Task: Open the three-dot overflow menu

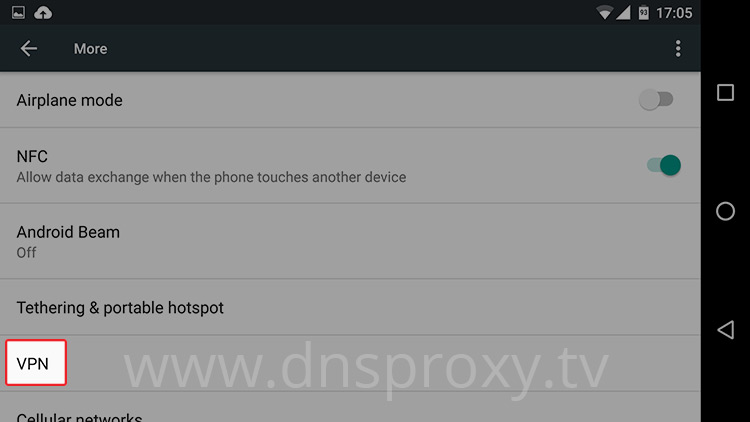Action: coord(678,48)
